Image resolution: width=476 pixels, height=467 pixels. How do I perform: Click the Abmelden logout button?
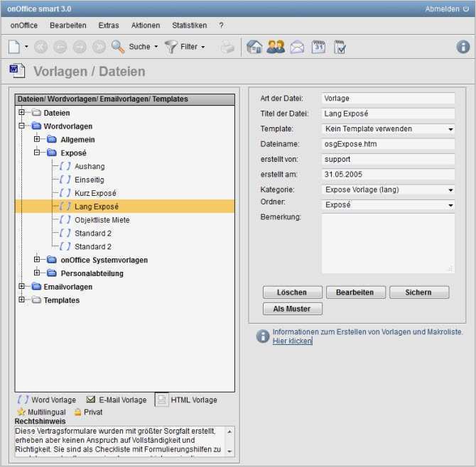447,9
